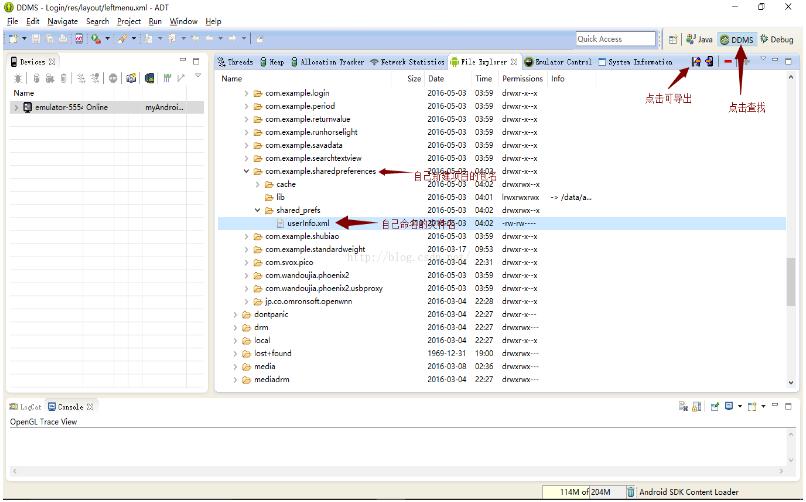This screenshot has height=502, width=806.
Task: Collapse the shared_prefs folder
Action: [258, 210]
